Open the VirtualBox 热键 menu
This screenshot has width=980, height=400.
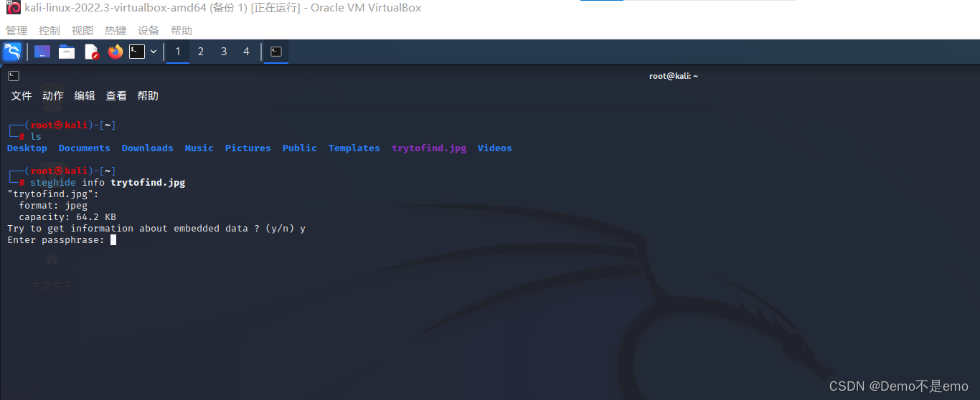[x=116, y=30]
